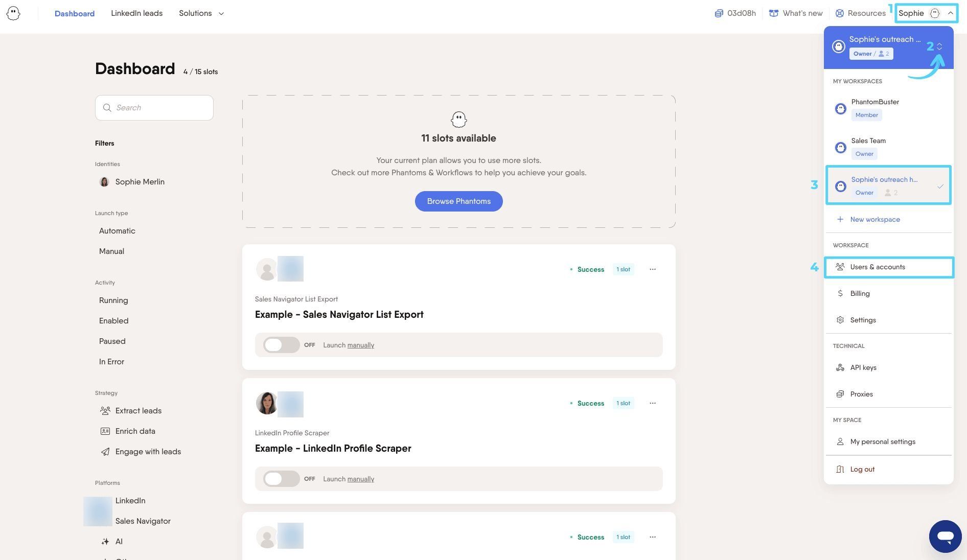Go to the LinkedIn leads tab
This screenshot has height=560, width=967.
[x=136, y=13]
